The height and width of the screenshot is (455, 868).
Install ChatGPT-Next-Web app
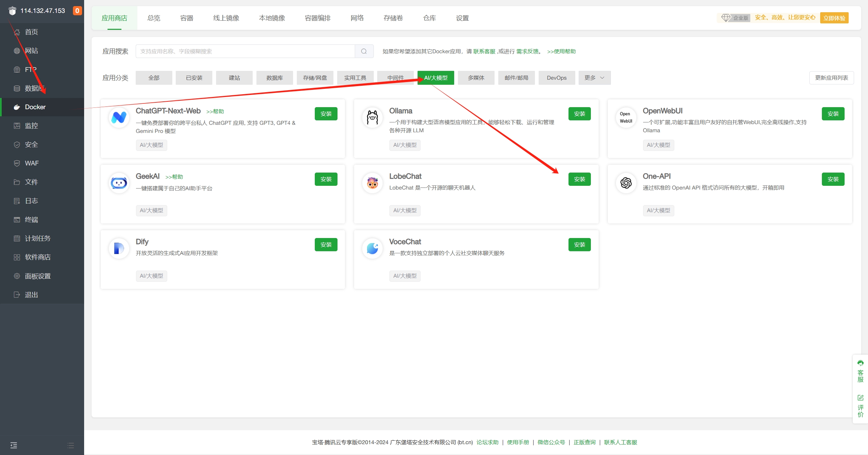(326, 114)
